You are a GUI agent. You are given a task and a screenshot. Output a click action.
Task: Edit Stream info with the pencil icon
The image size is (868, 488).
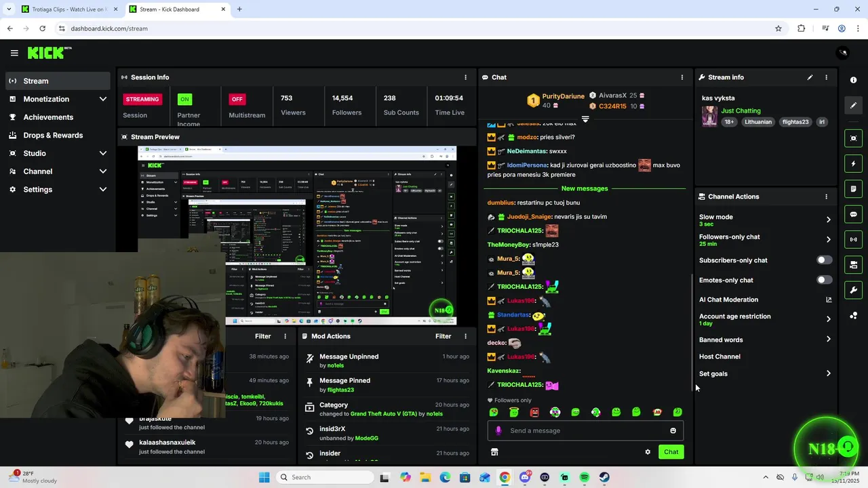tap(810, 77)
